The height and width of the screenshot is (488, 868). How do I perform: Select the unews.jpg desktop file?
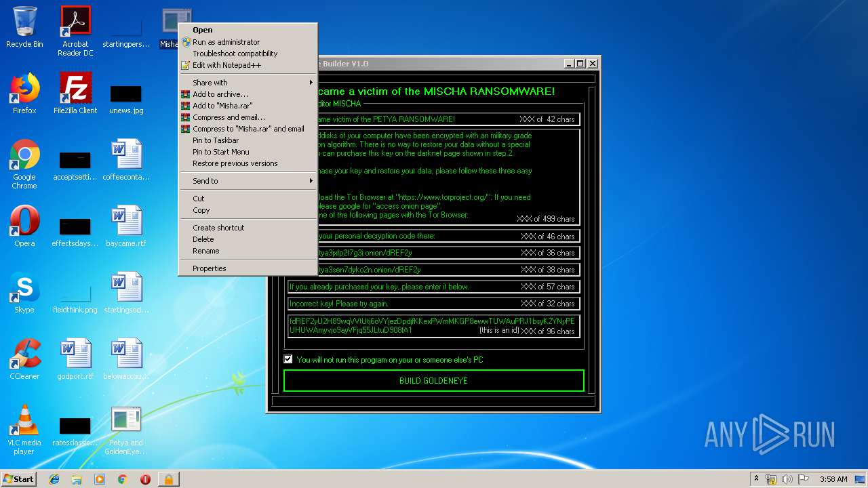coord(126,98)
